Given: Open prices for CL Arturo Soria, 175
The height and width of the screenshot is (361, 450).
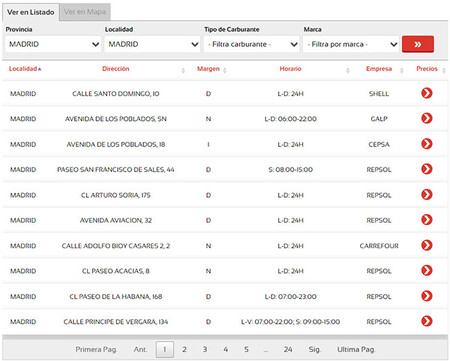Looking at the screenshot, I should (x=427, y=194).
